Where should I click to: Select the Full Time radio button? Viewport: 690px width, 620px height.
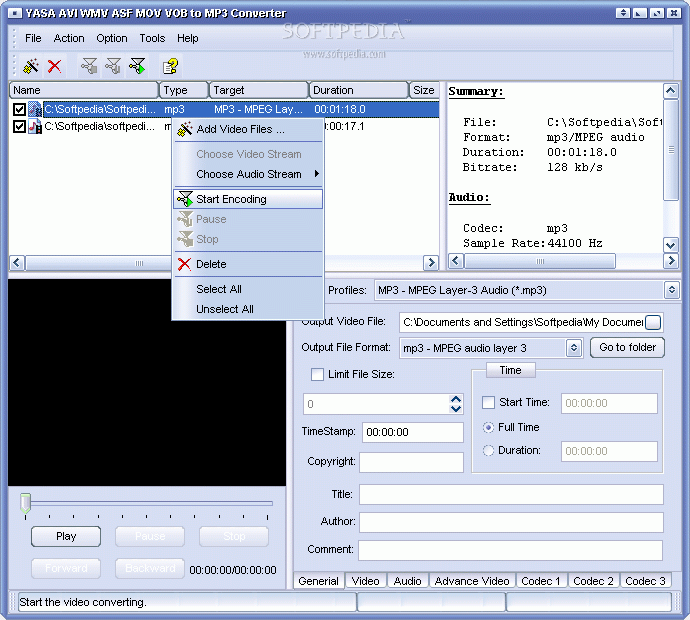pyautogui.click(x=488, y=427)
